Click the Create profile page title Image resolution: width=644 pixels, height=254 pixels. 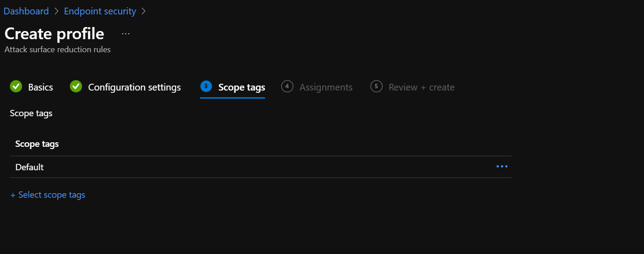(x=54, y=34)
